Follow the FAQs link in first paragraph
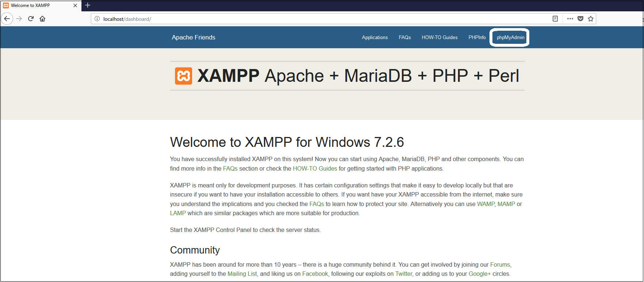The height and width of the screenshot is (282, 644). (x=230, y=168)
